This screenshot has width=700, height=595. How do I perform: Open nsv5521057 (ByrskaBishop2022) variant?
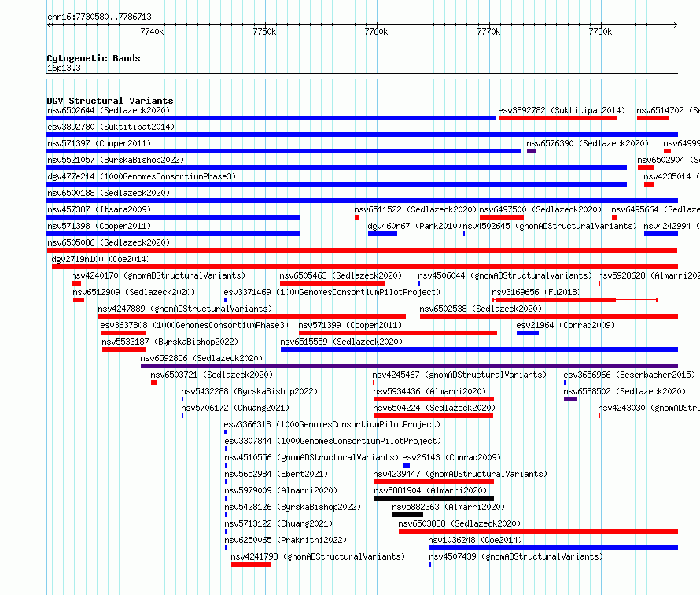coord(116,160)
